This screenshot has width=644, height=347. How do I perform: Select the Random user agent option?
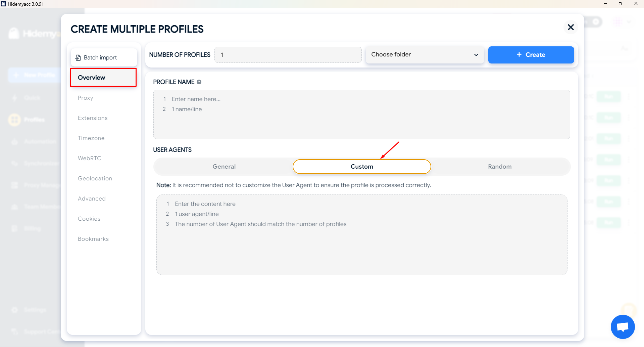click(x=499, y=167)
